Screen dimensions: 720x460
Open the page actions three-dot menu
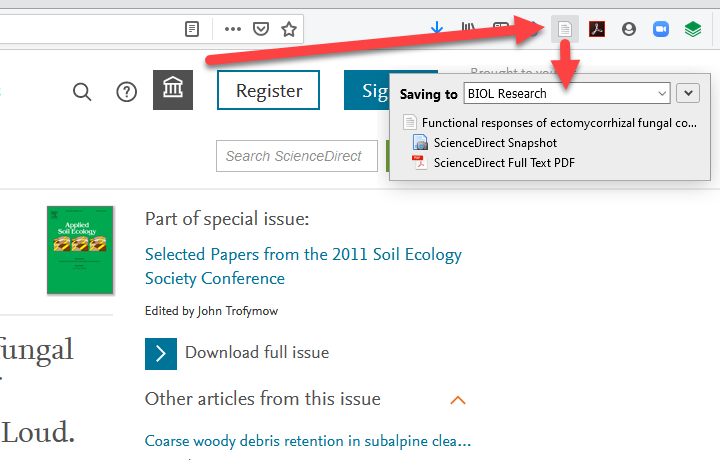pos(233,29)
